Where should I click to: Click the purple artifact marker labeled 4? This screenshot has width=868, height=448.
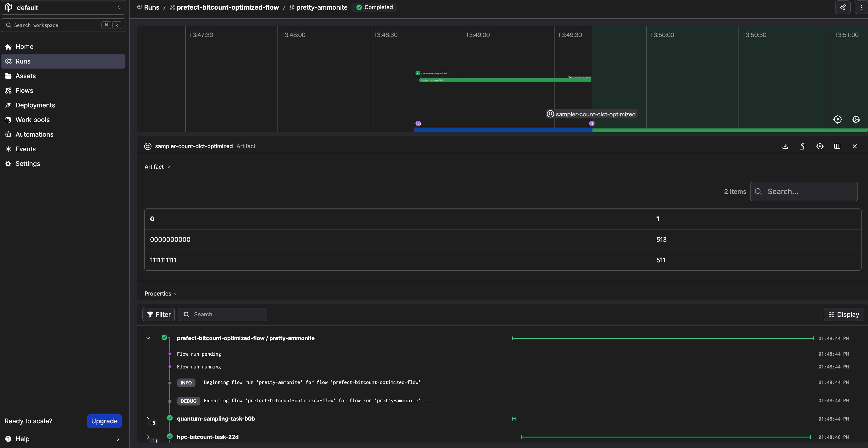591,123
